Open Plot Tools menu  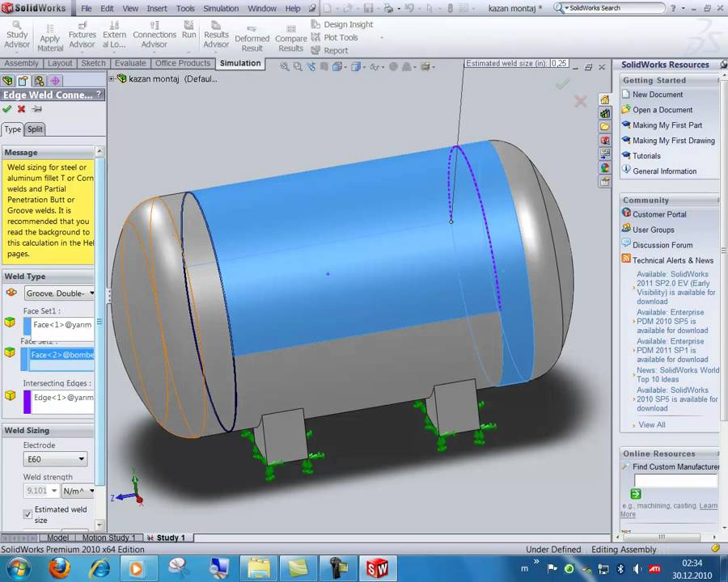click(x=335, y=38)
